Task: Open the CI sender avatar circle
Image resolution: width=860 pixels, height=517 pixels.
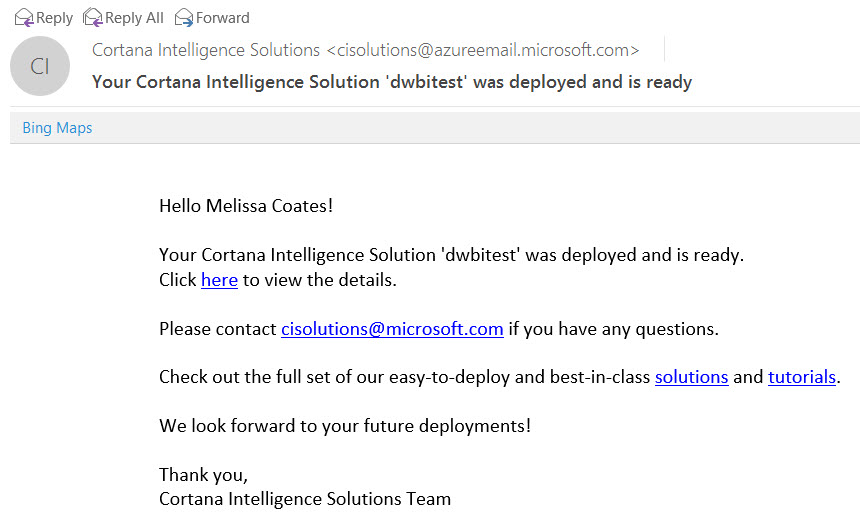Action: click(x=40, y=66)
